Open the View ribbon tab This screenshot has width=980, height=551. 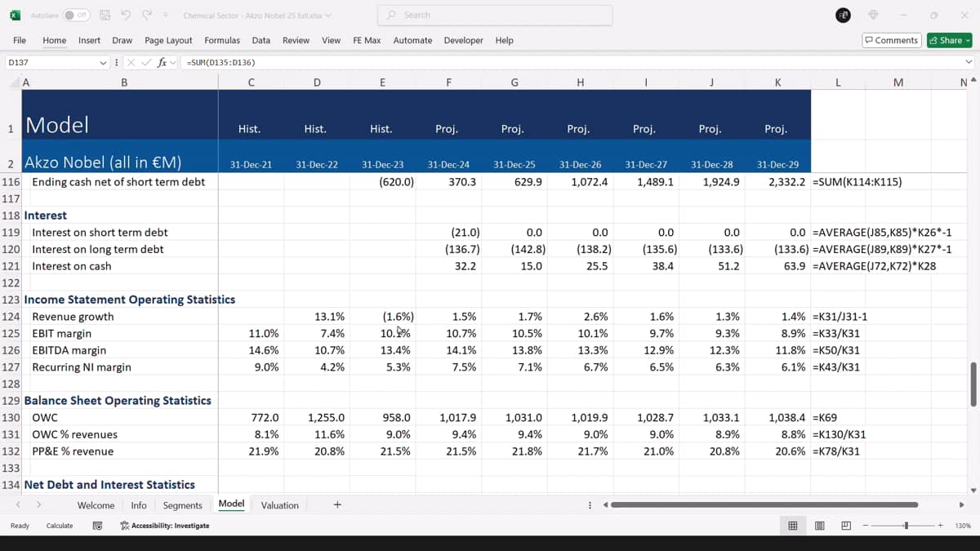331,40
